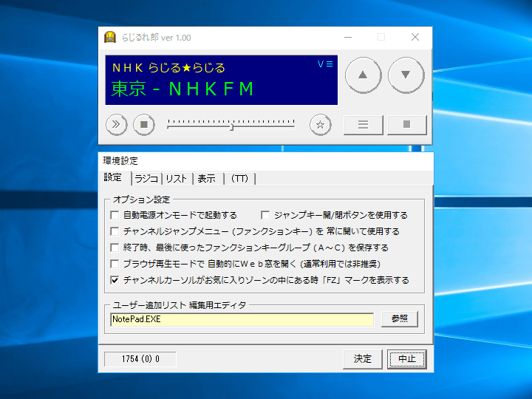Cancel with the 中止 button
This screenshot has width=532, height=399.
407,359
